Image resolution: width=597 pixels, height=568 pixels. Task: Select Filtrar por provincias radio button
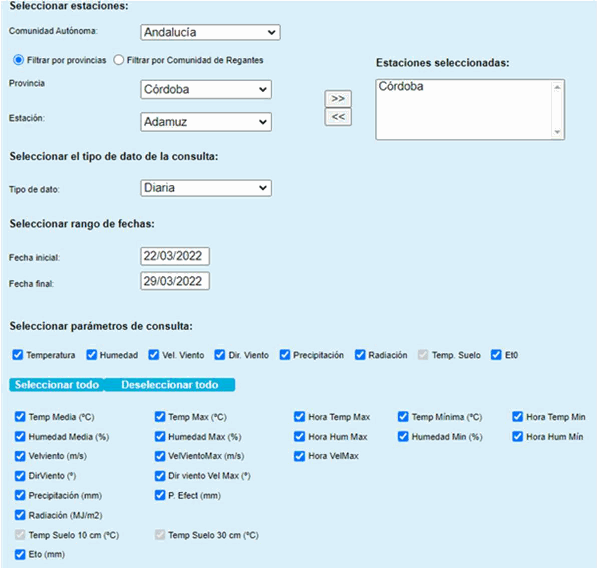tap(18, 60)
